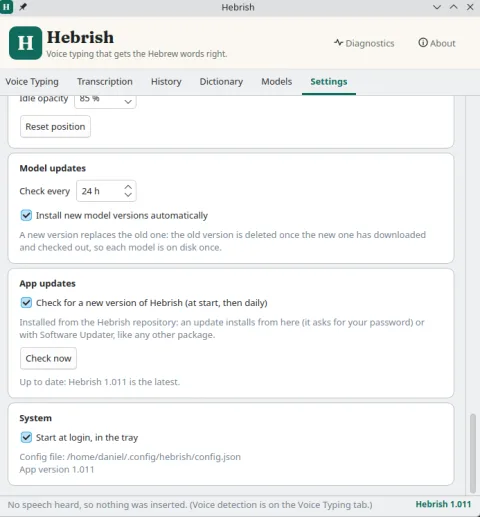The image size is (480, 517).
Task: Click the Model updates section heading
Action: (x=52, y=168)
